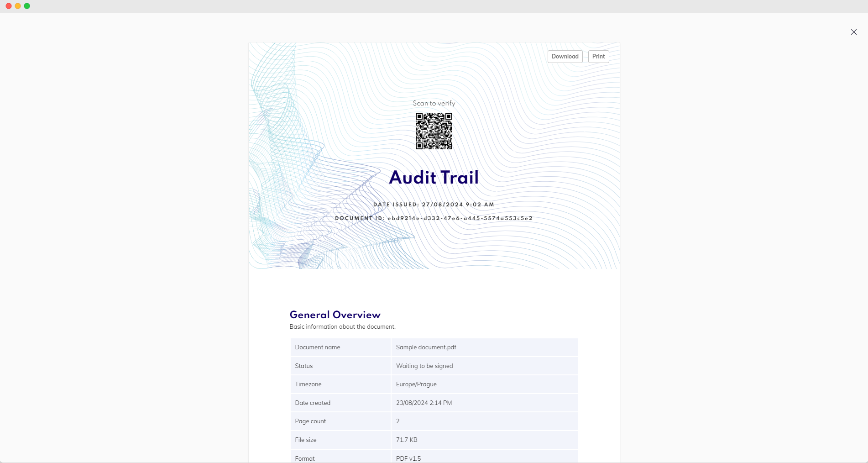Close the Audit Trail overlay
868x463 pixels.
pos(853,32)
